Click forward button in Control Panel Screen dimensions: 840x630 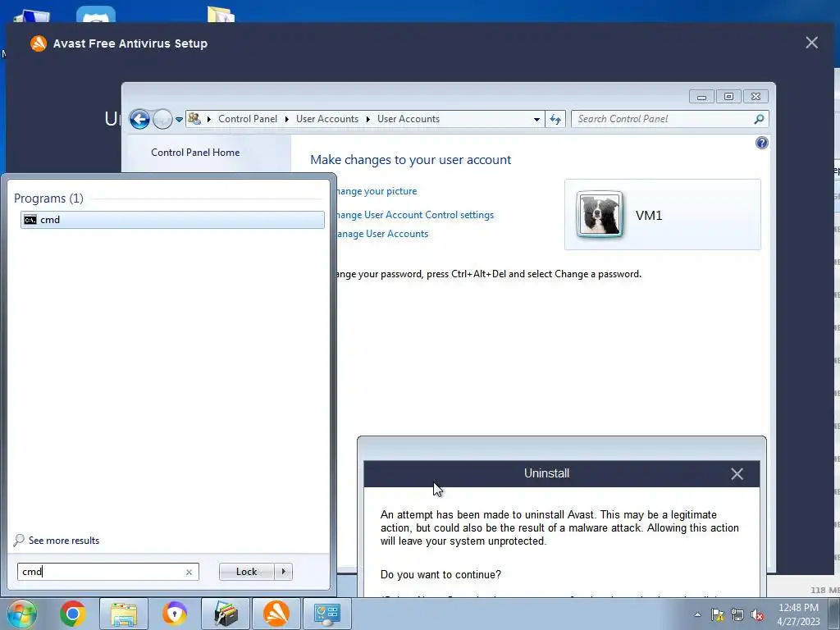pyautogui.click(x=162, y=119)
